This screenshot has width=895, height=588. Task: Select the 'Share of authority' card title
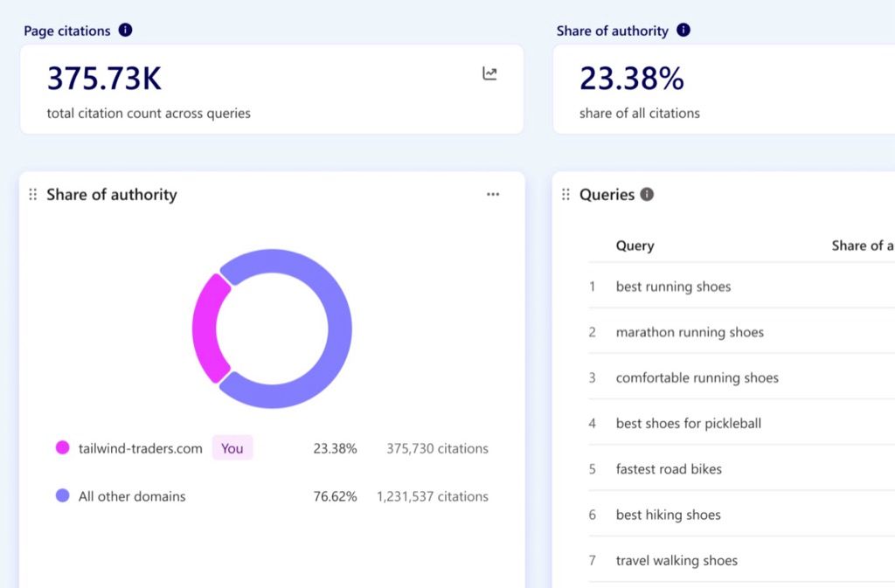click(112, 195)
